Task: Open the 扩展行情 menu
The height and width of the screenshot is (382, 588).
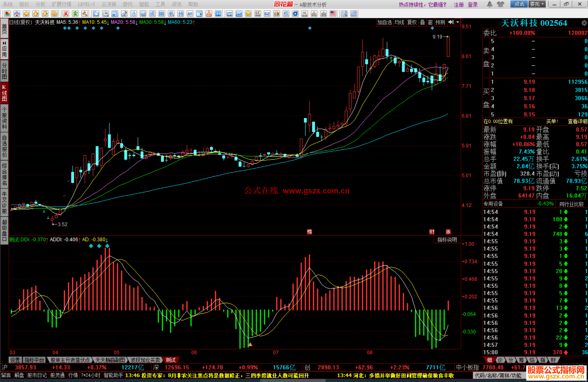Action: (x=61, y=4)
